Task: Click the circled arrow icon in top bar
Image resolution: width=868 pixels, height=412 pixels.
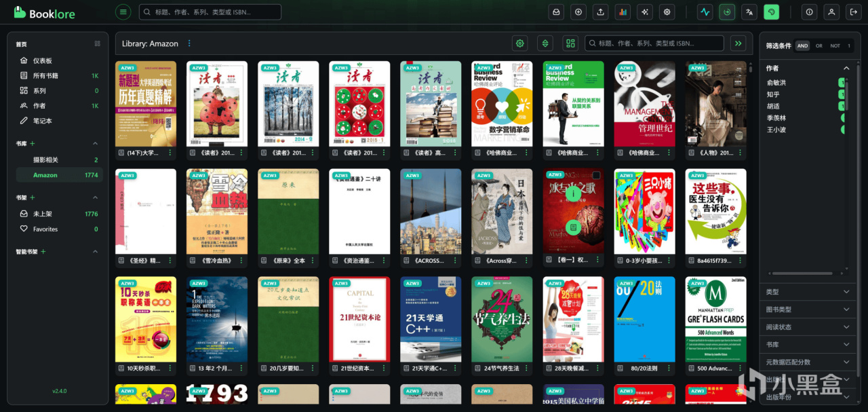Action: coord(727,12)
